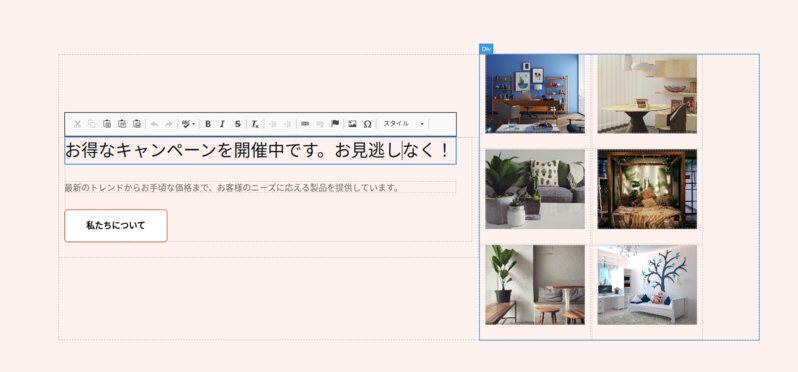
Task: Click the Paste from Word icon
Action: coord(136,124)
